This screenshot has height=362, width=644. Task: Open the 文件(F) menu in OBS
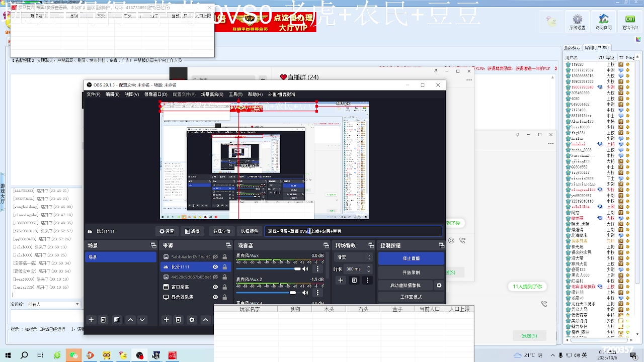(x=93, y=94)
